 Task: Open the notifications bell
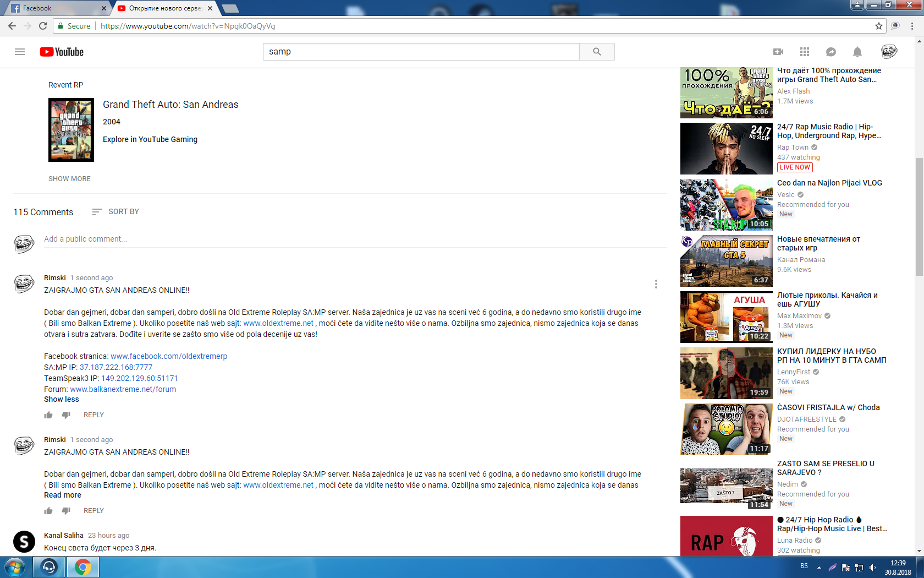pos(857,52)
